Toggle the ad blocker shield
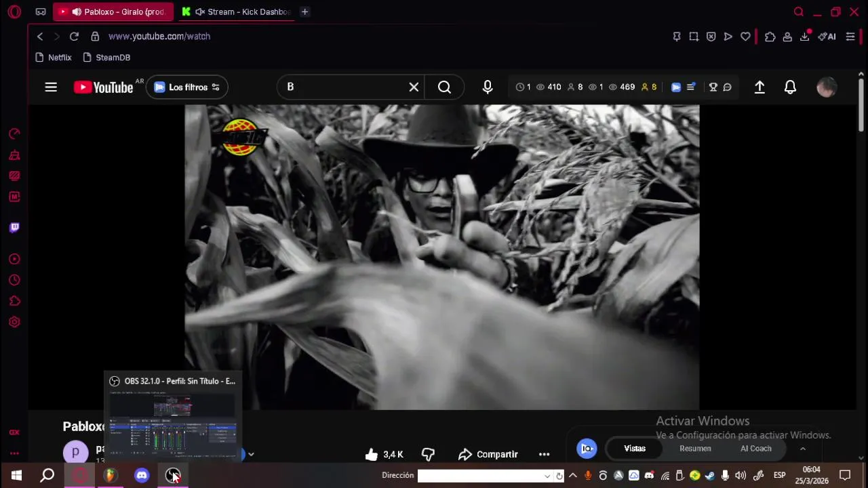868x488 pixels. click(x=711, y=37)
